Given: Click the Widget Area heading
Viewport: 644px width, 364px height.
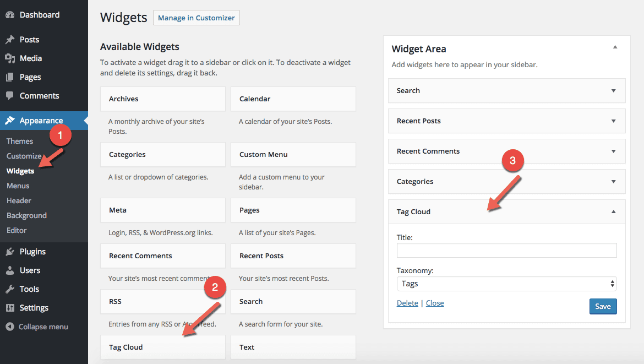Looking at the screenshot, I should [x=418, y=49].
